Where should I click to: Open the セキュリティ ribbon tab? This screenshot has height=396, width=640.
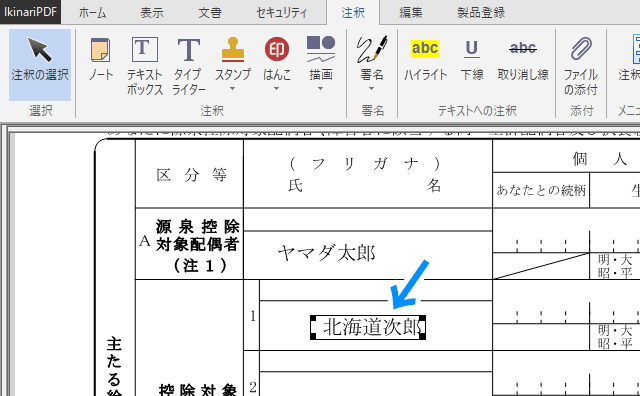pyautogui.click(x=282, y=13)
